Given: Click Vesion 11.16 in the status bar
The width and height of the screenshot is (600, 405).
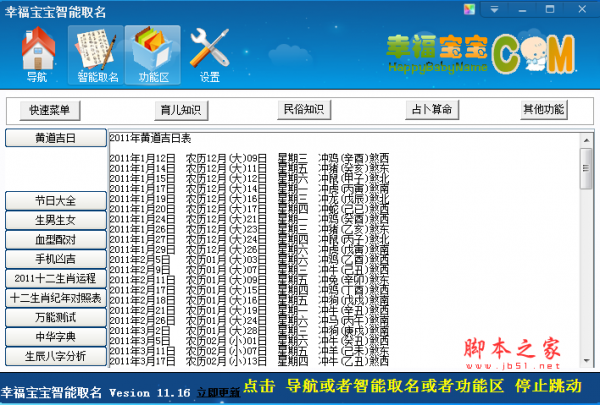Looking at the screenshot, I should (x=150, y=393).
